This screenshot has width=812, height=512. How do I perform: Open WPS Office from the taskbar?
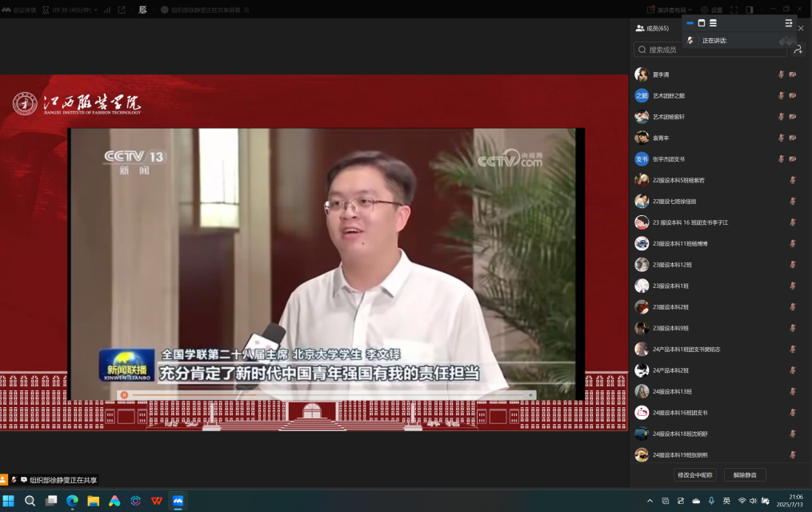157,501
